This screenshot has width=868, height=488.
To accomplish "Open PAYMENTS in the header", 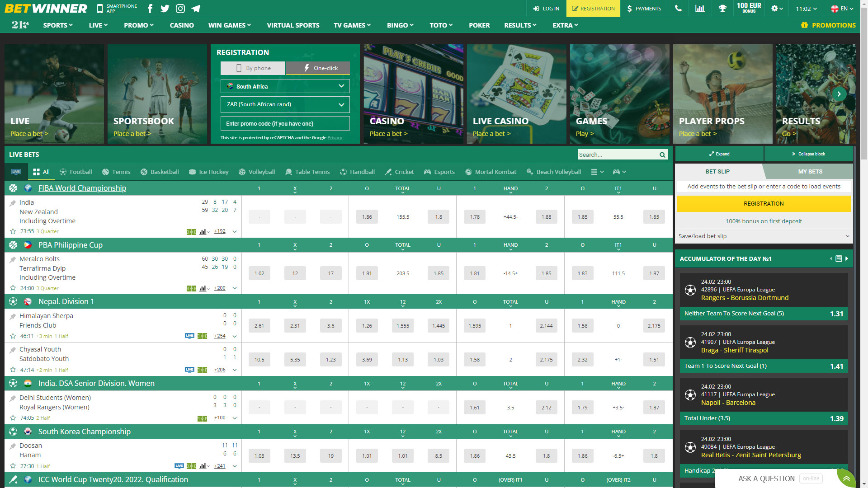I will point(644,9).
